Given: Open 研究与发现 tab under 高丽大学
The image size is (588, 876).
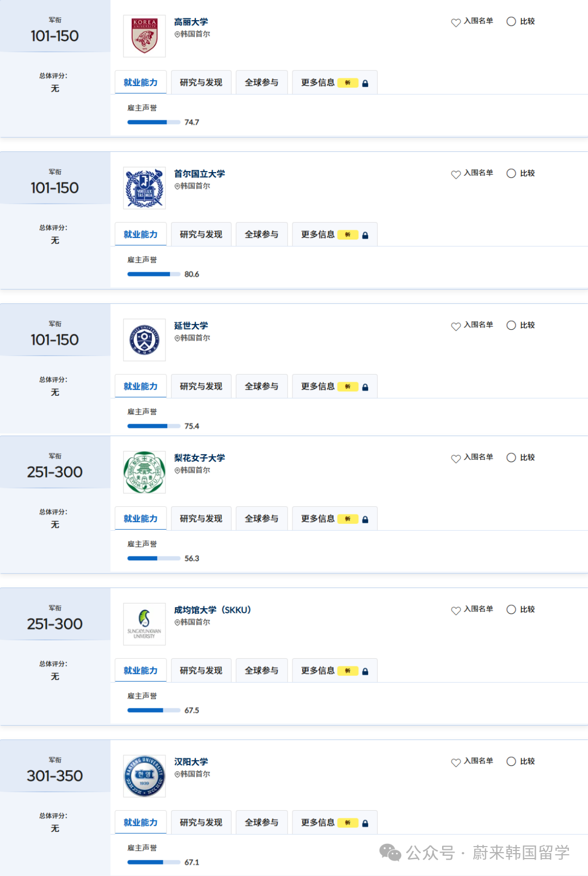Looking at the screenshot, I should [201, 83].
